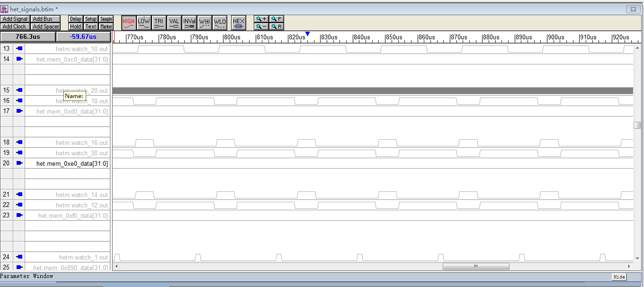
Task: Toggle the Sample mode button
Action: point(106,19)
